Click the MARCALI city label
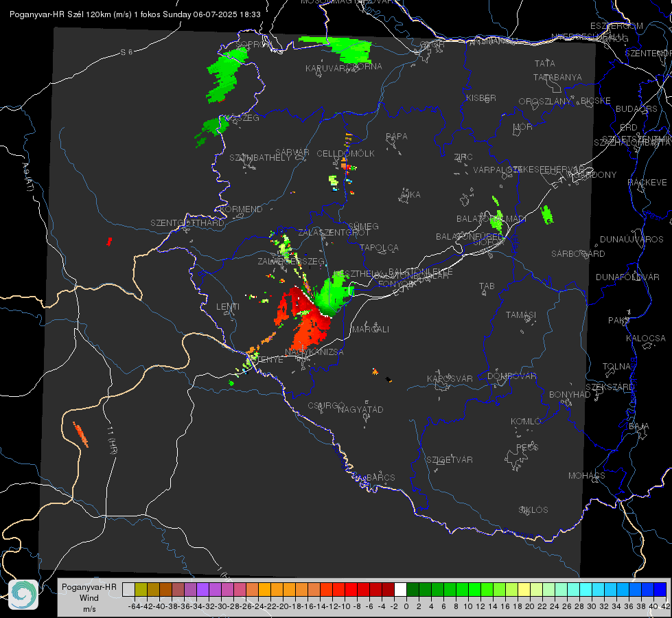Viewport: 672px width, 618px height. pos(371,330)
